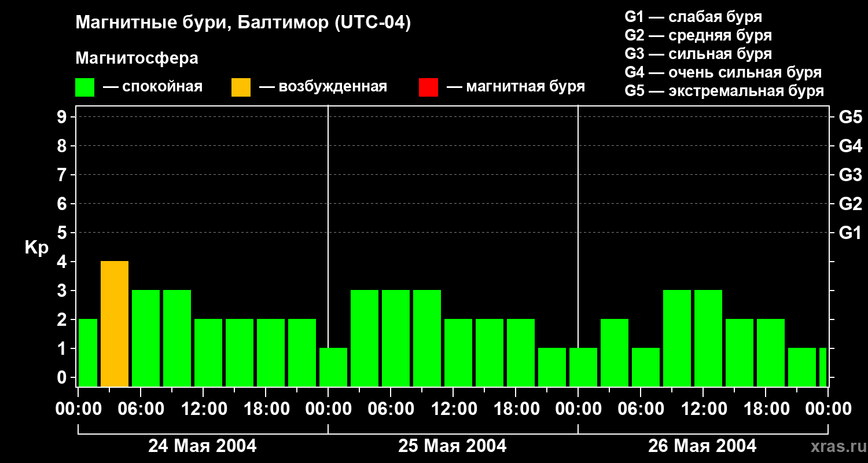Click the '06:00' time label under 26 May
Viewport: 868px width, 463px height.
641,409
